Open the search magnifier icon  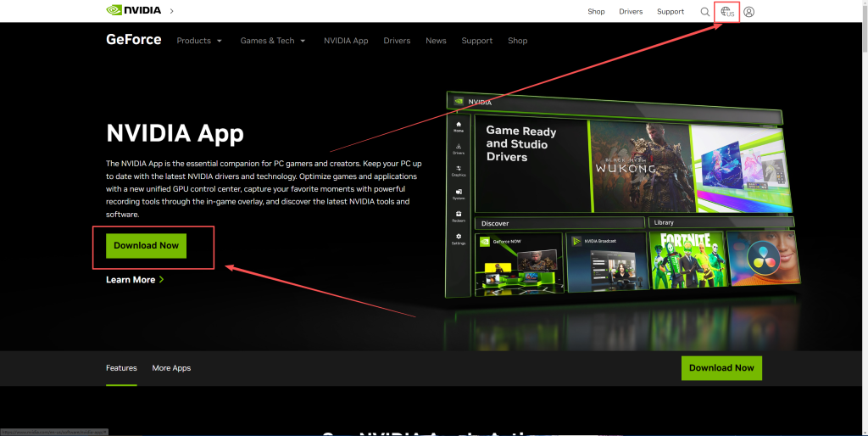pos(705,12)
